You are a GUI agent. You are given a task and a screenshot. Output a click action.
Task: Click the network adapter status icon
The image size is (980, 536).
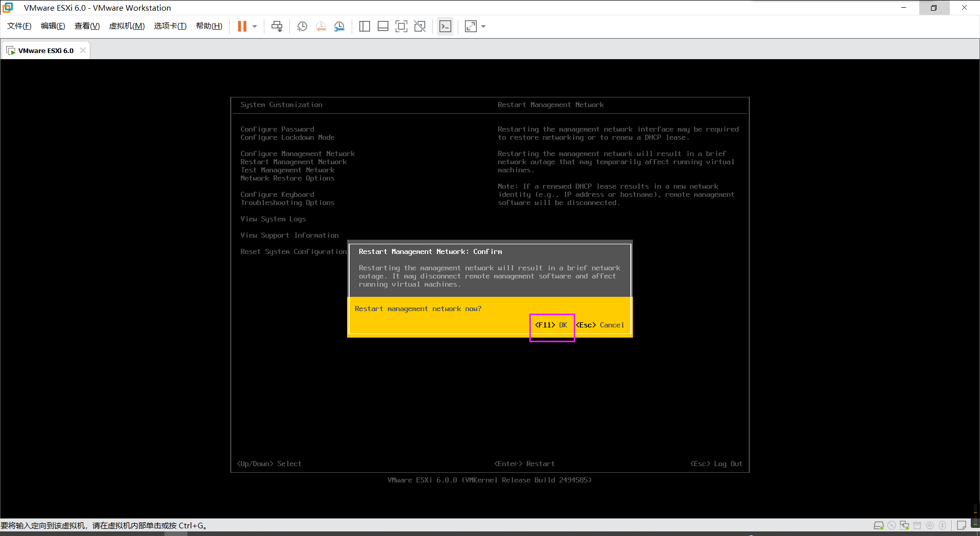(904, 525)
